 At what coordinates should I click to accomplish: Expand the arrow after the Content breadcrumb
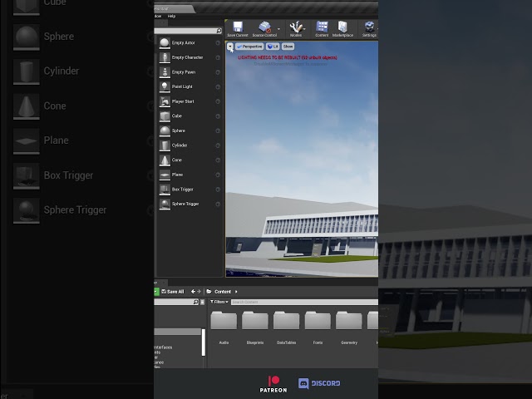click(x=236, y=292)
